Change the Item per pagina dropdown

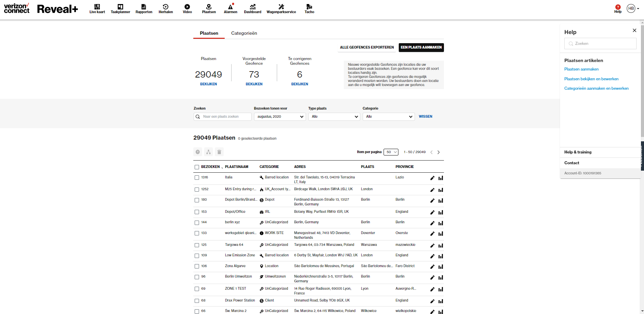click(391, 152)
